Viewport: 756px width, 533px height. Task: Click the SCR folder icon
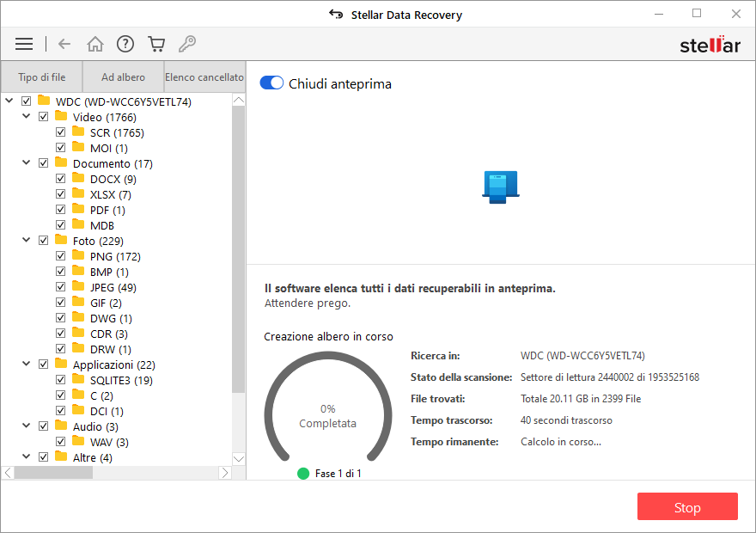(x=78, y=132)
